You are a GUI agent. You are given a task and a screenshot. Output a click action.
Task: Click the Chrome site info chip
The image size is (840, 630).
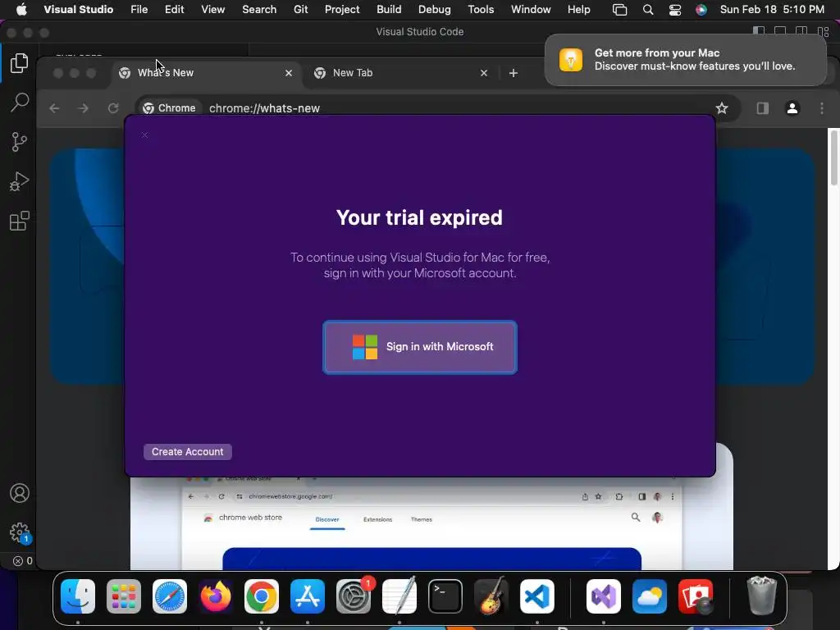point(169,108)
